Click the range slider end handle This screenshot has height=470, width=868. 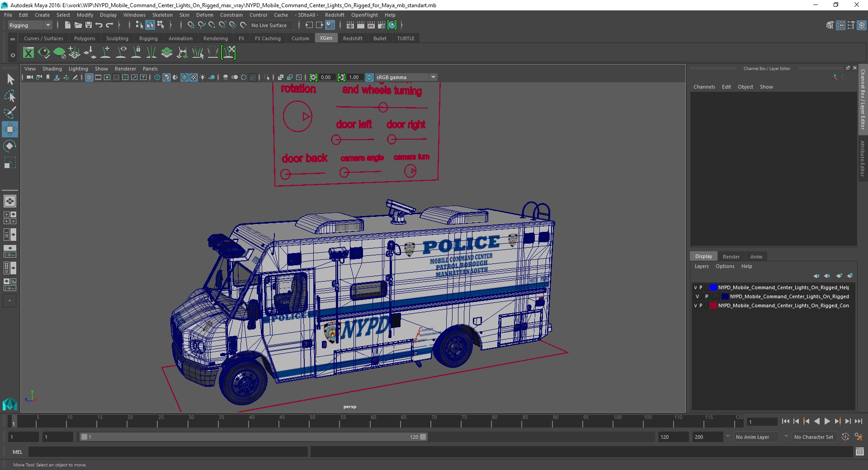click(423, 437)
